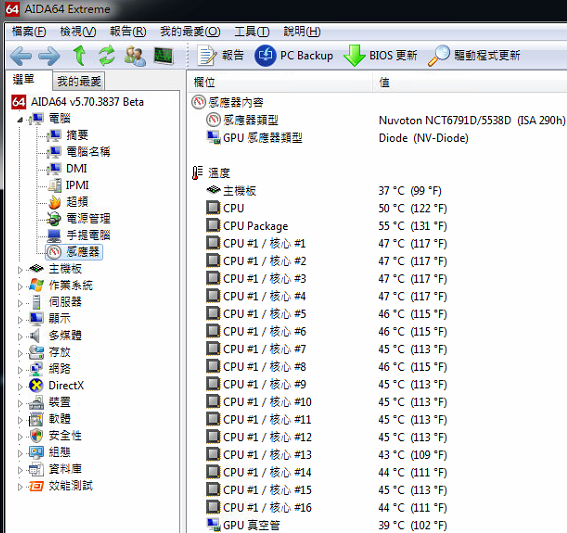
Task: Click the Forward arrow toolbar icon
Action: (49, 56)
